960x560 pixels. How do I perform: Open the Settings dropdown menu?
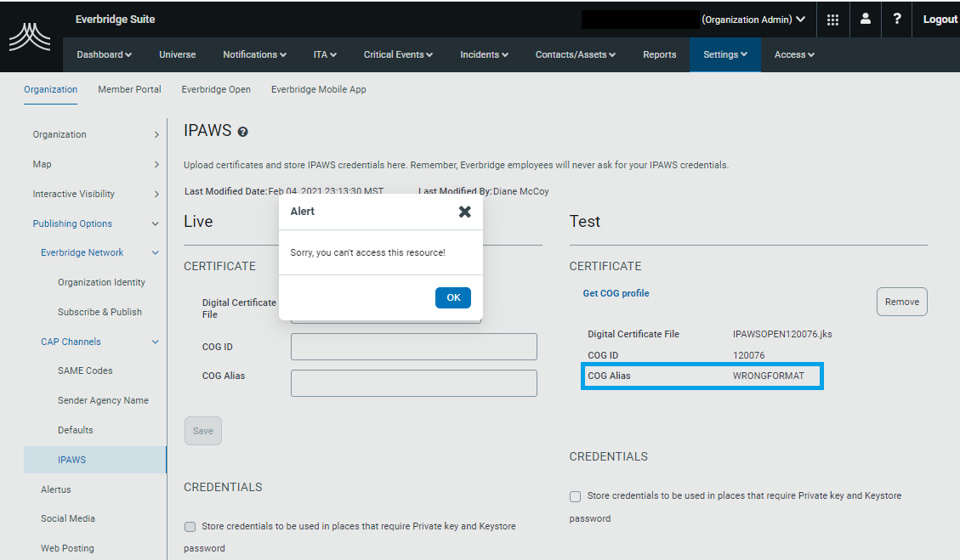[724, 54]
